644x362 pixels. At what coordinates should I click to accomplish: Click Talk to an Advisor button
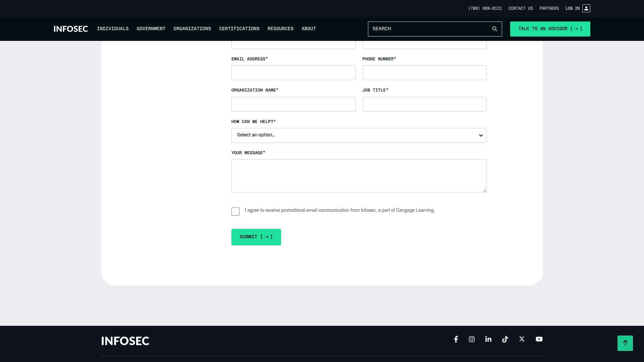[x=550, y=29]
